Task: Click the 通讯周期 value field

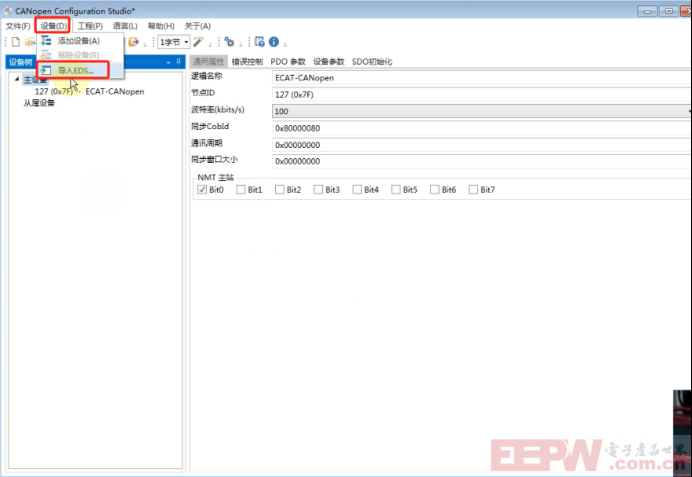Action: pyautogui.click(x=481, y=145)
